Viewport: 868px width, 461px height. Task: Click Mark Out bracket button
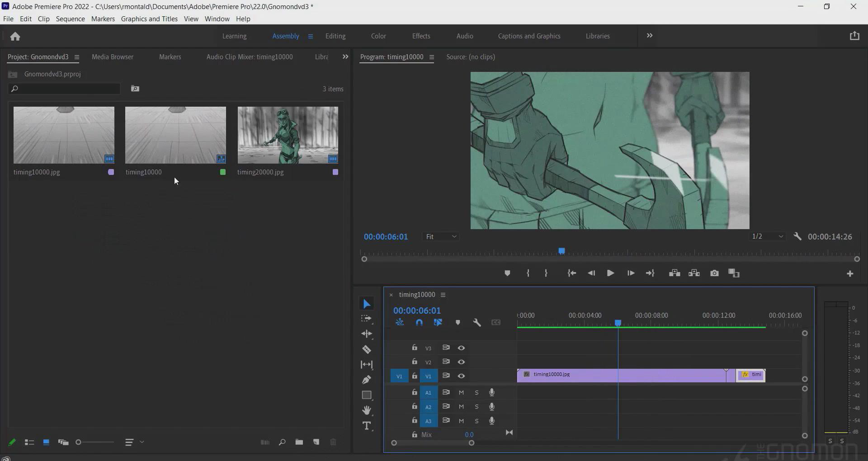pos(546,273)
